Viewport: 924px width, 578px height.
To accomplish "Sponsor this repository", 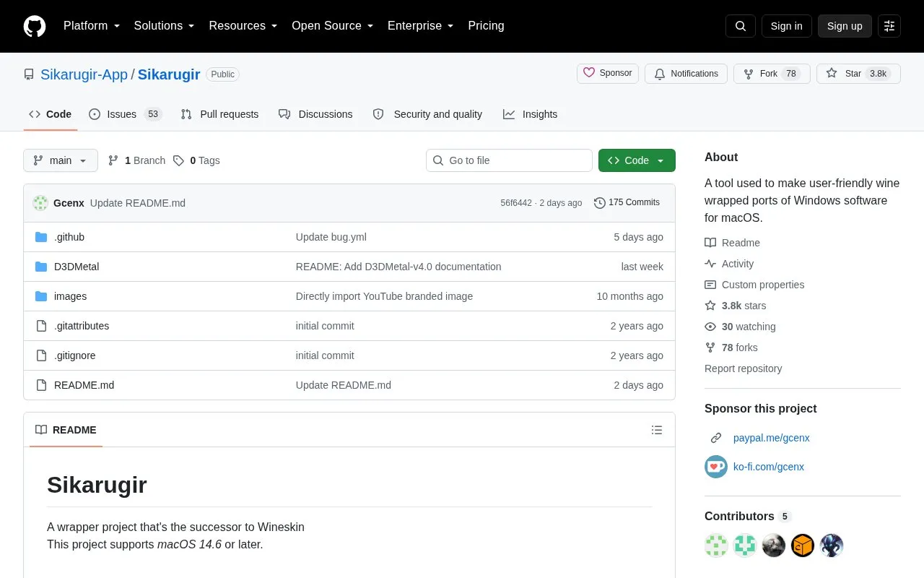I will click(x=608, y=74).
